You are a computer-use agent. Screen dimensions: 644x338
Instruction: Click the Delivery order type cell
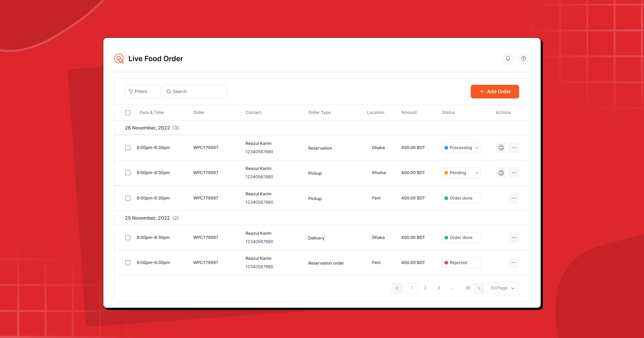[x=316, y=238]
